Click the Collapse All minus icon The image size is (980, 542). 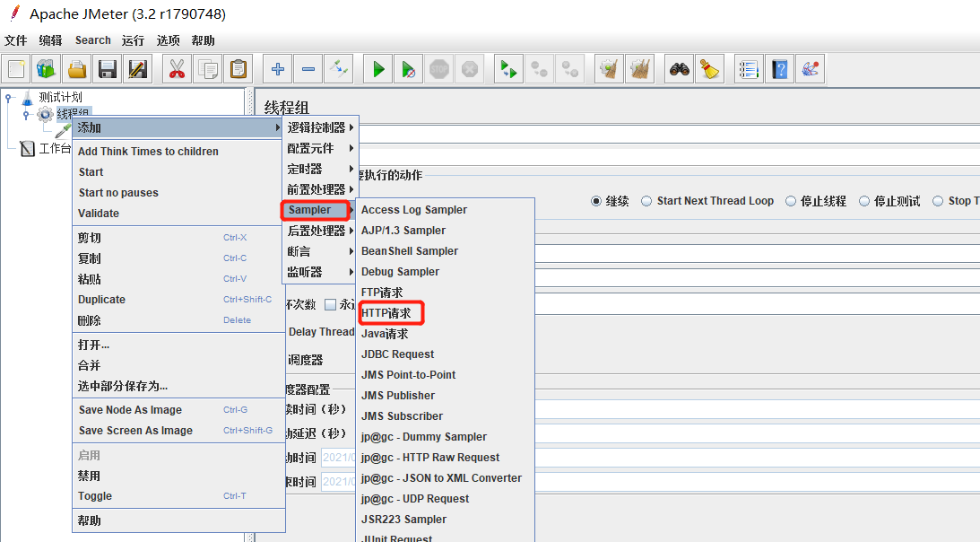point(308,69)
